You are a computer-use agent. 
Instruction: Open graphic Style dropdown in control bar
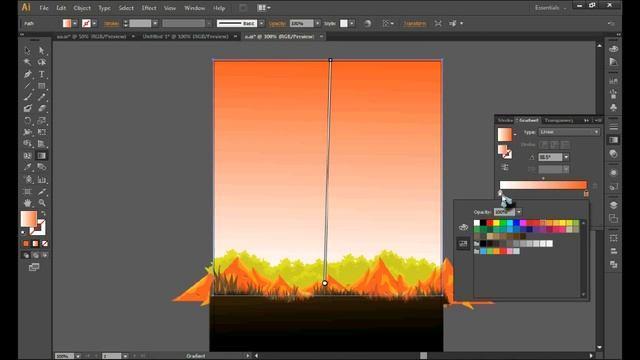point(351,24)
